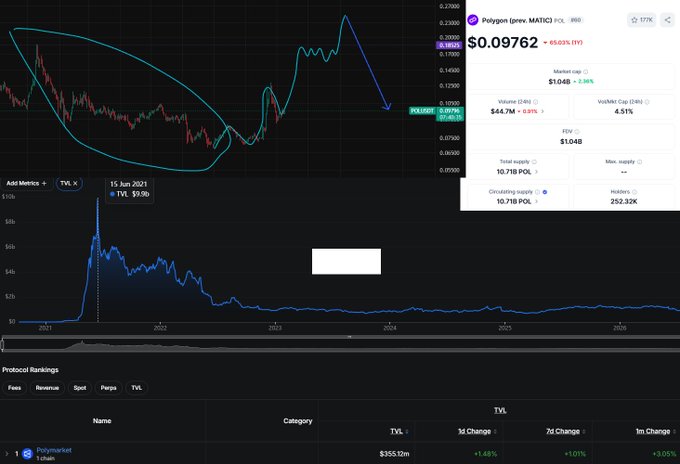Sort table by 1m Change arrow
This screenshot has width=680, height=464.
click(674, 431)
